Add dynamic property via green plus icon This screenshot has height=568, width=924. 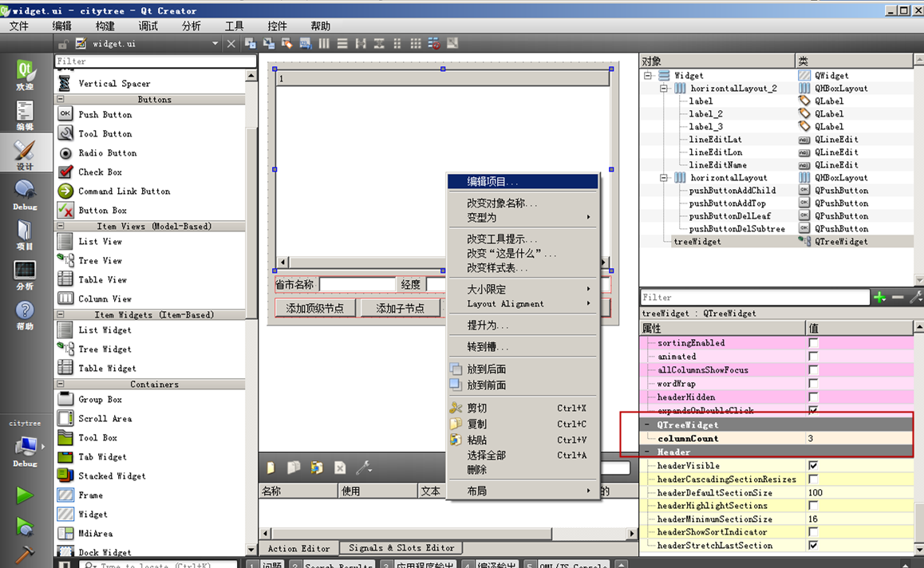879,297
